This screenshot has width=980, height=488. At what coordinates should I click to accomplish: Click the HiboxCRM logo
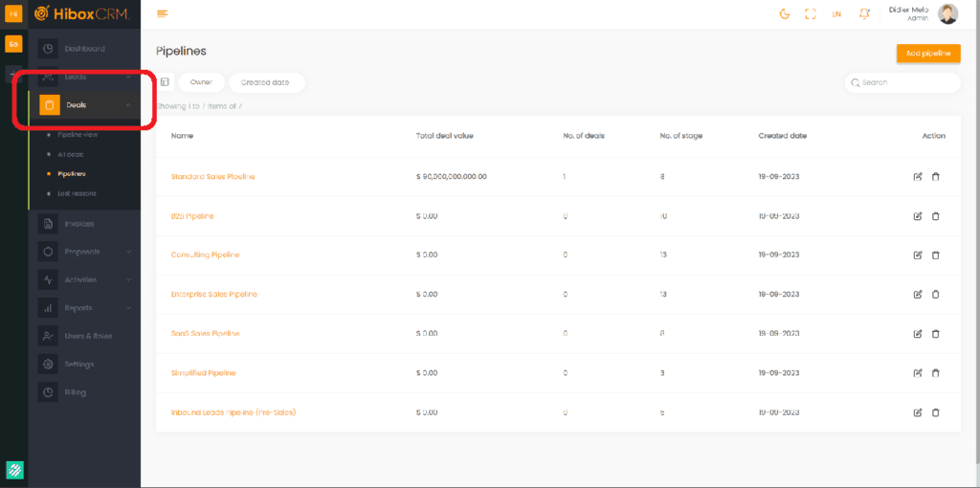point(82,13)
